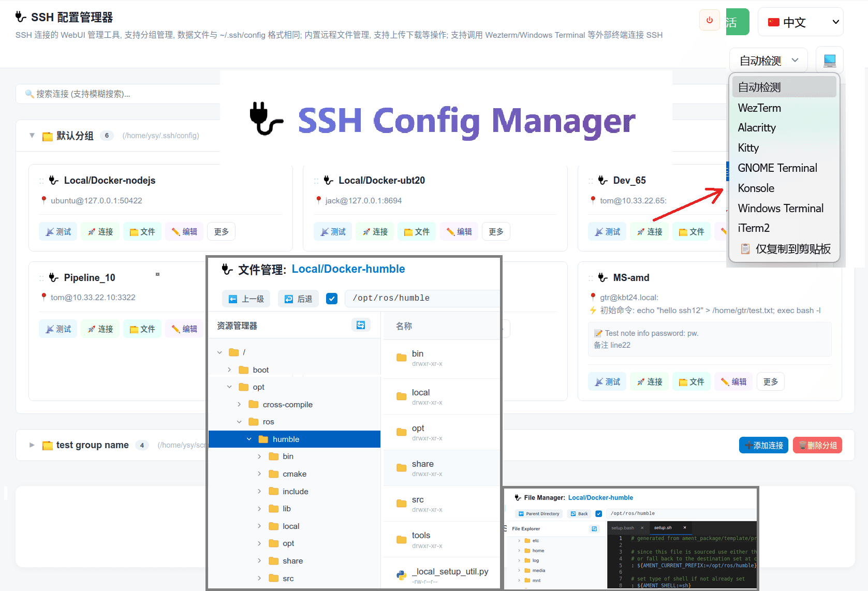This screenshot has height=591, width=868.
Task: Connect to Local/Docker-nodejs
Action: 100,231
